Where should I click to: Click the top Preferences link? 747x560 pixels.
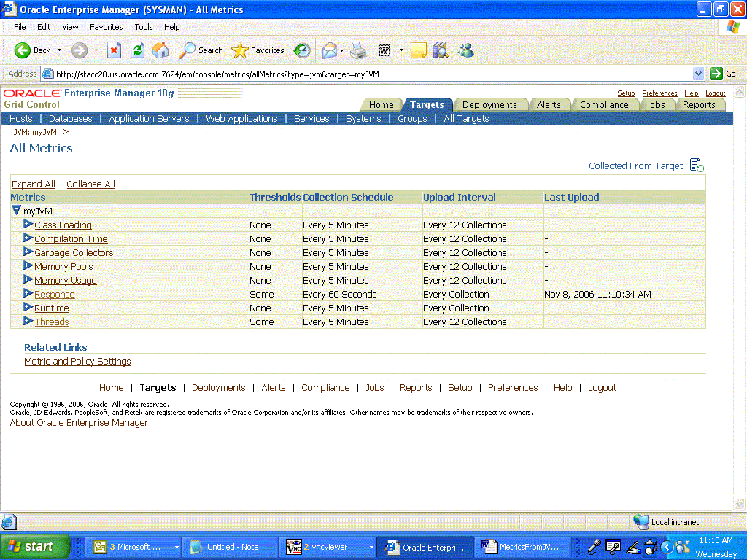tap(659, 93)
